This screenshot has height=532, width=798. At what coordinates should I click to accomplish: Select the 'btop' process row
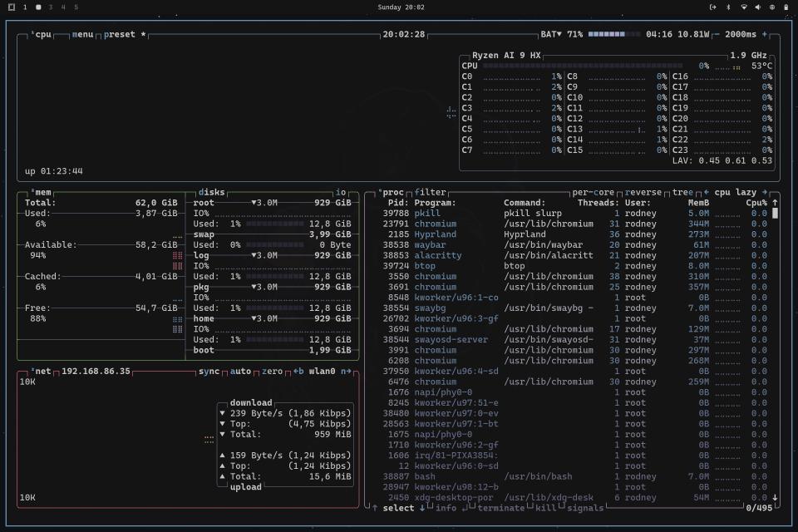574,266
